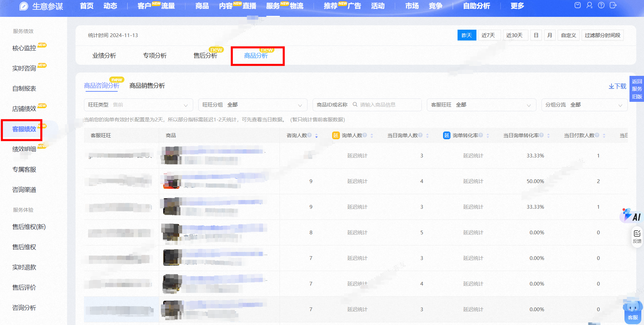Click 过滤部分时间段 button
The height and width of the screenshot is (325, 644).
click(603, 35)
